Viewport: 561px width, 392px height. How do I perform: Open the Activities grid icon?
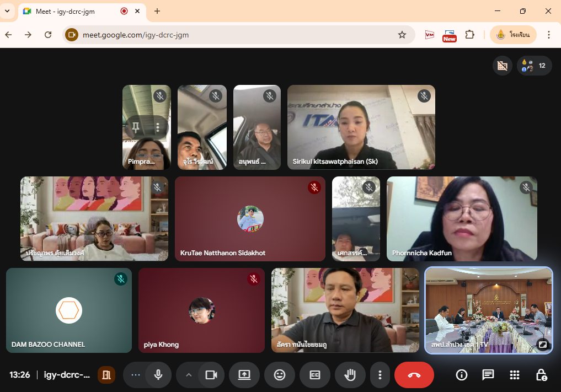[x=514, y=375]
